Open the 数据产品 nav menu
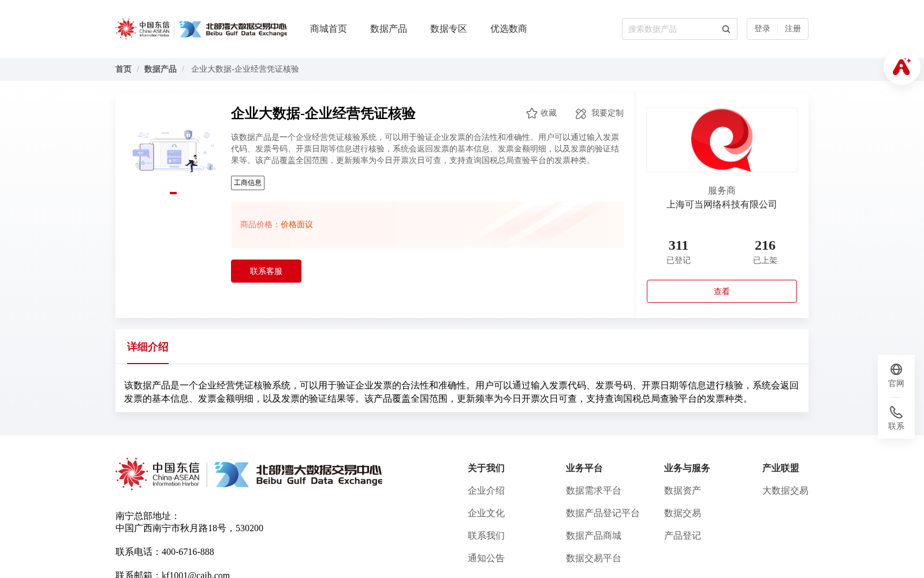Screen dimensions: 924x578 tap(389, 29)
